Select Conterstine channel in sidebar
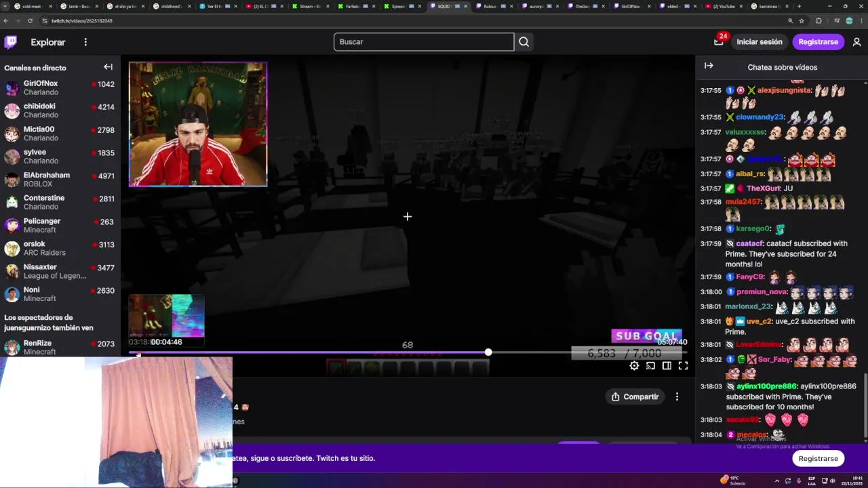 pyautogui.click(x=60, y=203)
